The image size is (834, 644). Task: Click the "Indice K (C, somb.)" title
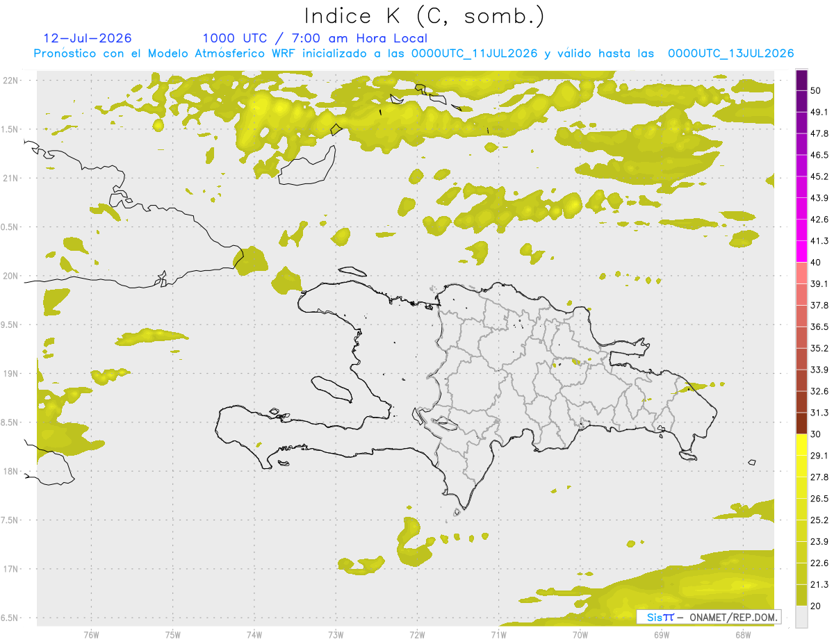[x=424, y=16]
